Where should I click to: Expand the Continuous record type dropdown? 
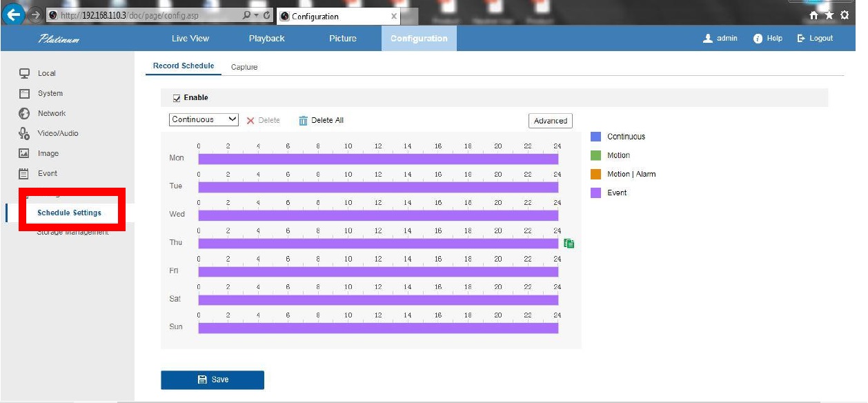[x=204, y=119]
